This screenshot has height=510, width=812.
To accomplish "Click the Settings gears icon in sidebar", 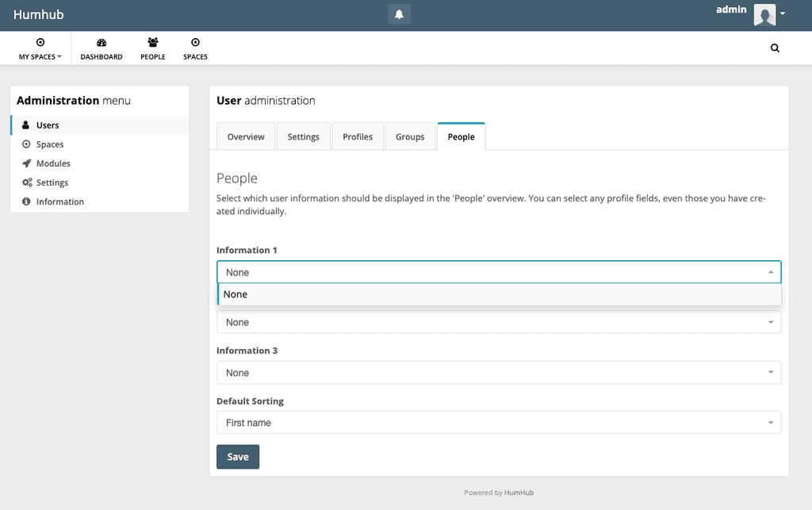I will (26, 182).
